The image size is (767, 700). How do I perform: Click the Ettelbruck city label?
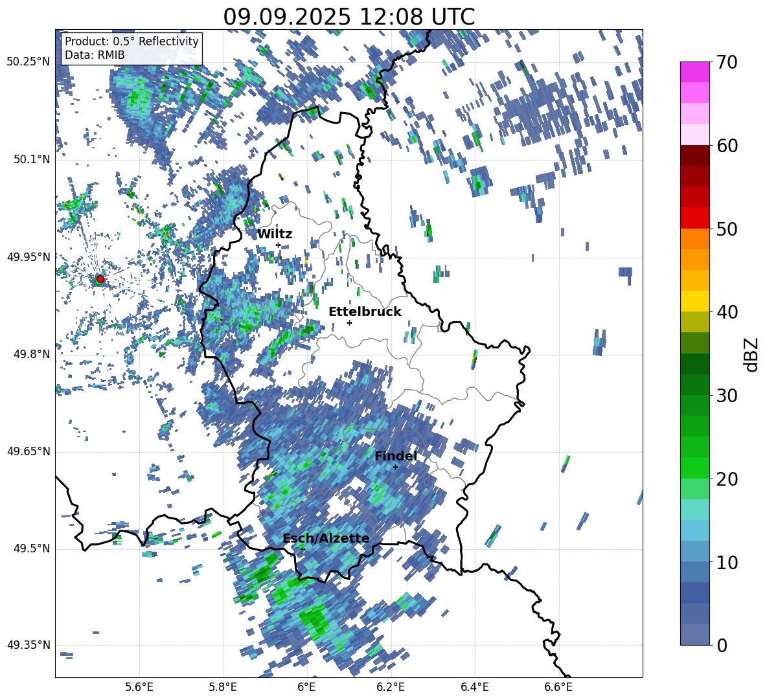(365, 312)
